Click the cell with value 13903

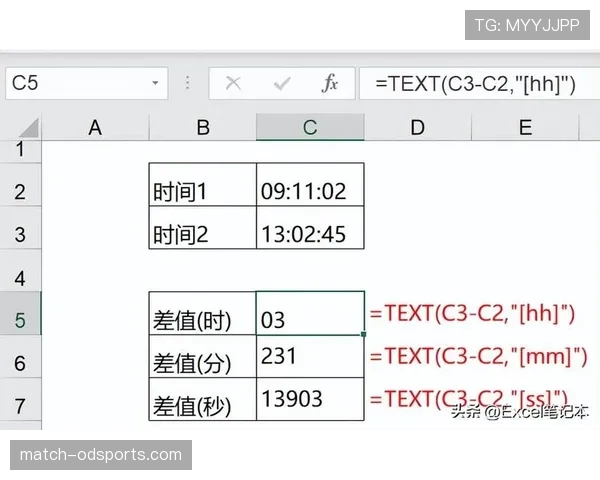[x=310, y=399]
